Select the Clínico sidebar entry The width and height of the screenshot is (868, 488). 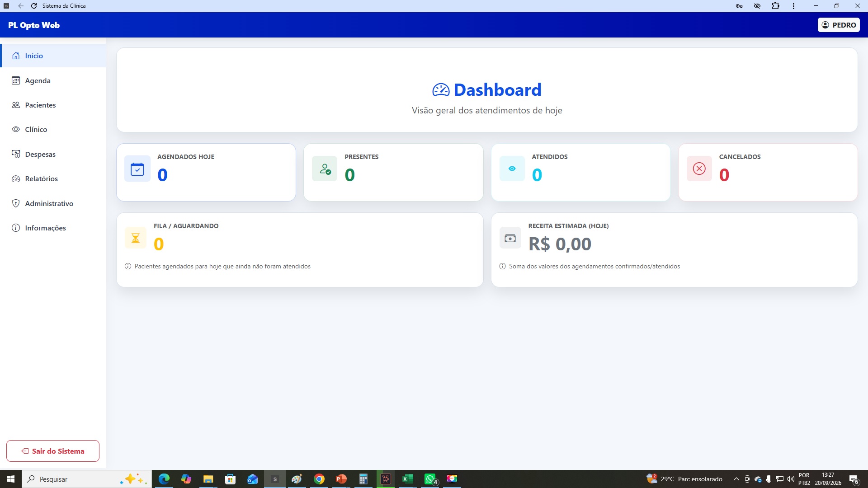pyautogui.click(x=53, y=129)
